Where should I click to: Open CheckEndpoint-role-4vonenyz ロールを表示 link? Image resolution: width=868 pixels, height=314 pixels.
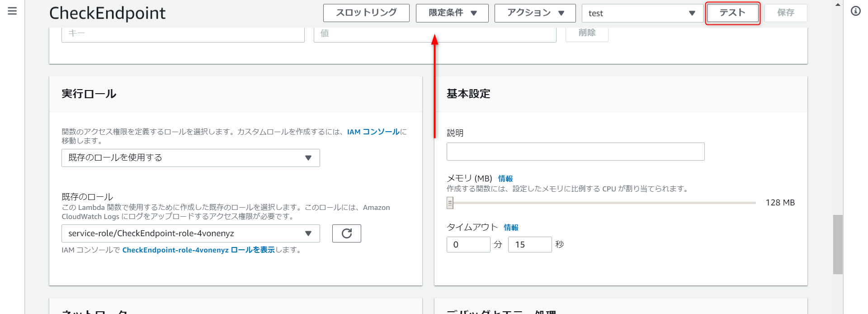(x=198, y=250)
